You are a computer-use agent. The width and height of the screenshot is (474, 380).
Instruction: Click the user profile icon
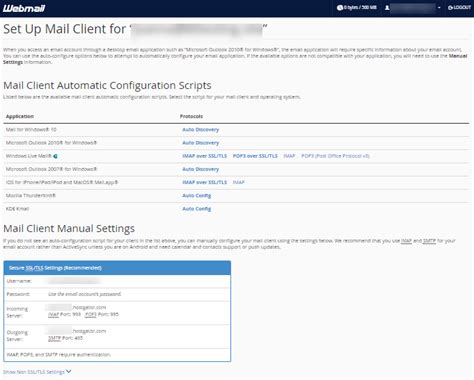(387, 7)
